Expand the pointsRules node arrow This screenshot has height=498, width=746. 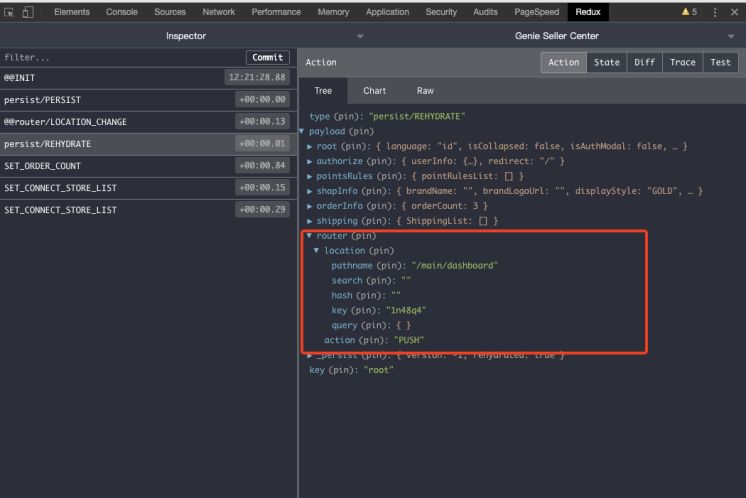[x=309, y=176]
